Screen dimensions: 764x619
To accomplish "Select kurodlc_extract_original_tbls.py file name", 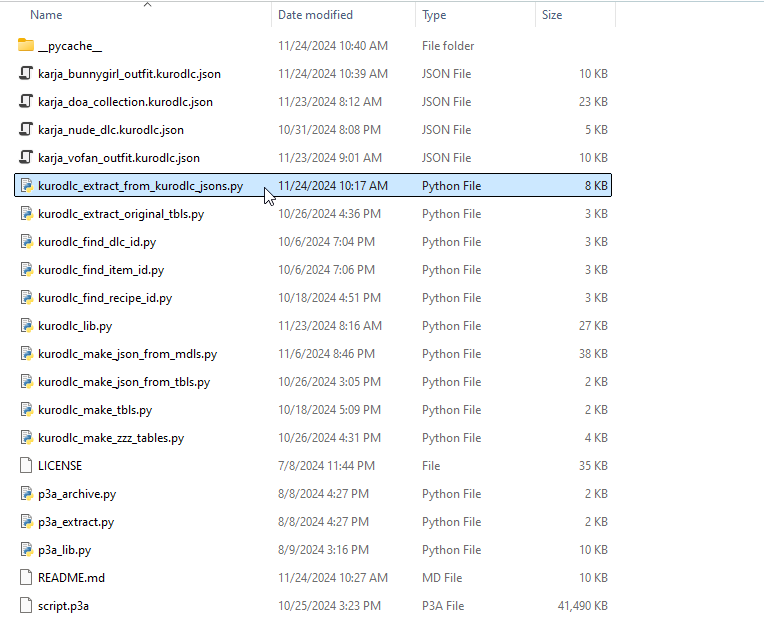I will click(121, 214).
